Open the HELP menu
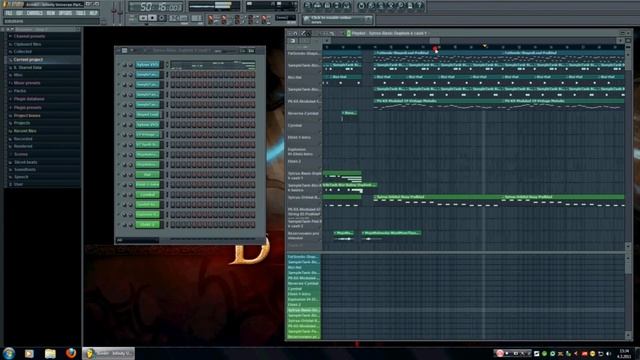The height and width of the screenshot is (360, 640). (93, 13)
